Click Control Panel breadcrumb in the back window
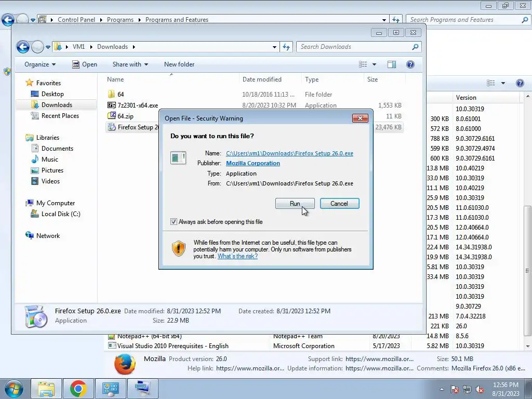The height and width of the screenshot is (399, 532). coord(76,20)
